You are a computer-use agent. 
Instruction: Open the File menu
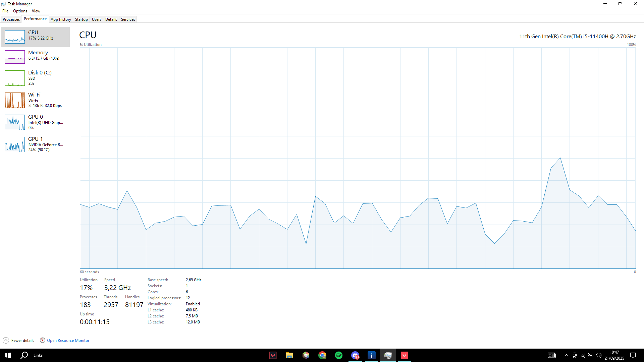(5, 11)
